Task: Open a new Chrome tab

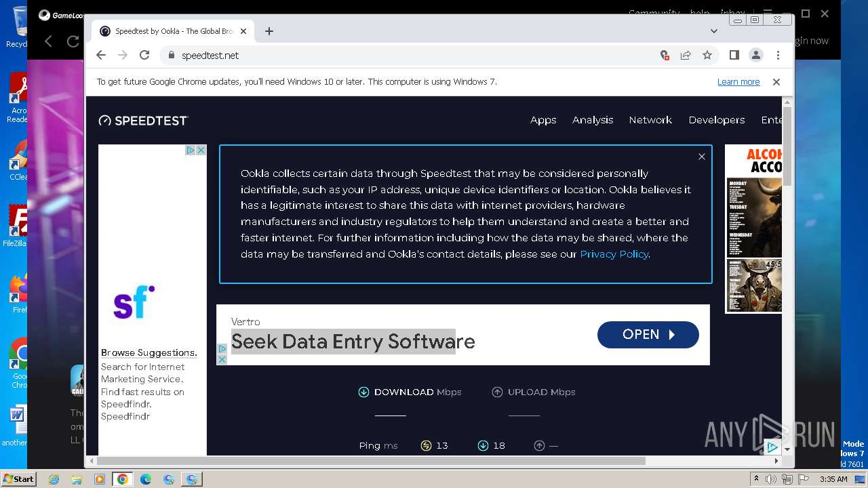Action: [x=269, y=31]
